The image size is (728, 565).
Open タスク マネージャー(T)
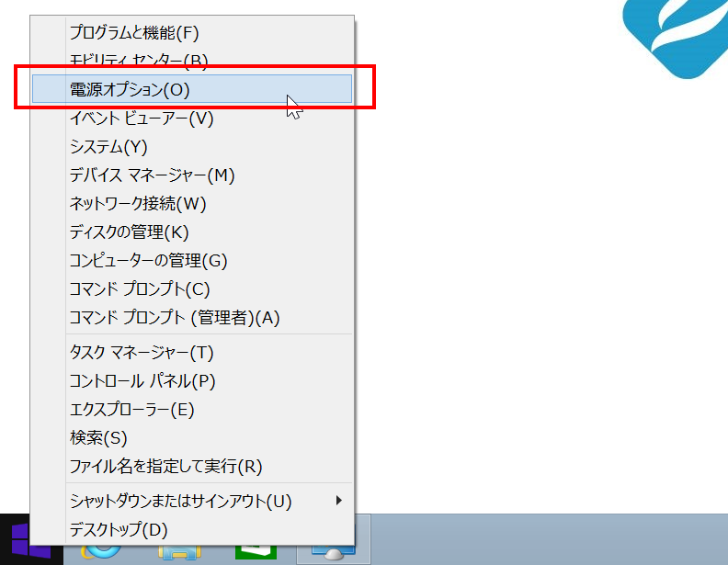tap(192, 353)
